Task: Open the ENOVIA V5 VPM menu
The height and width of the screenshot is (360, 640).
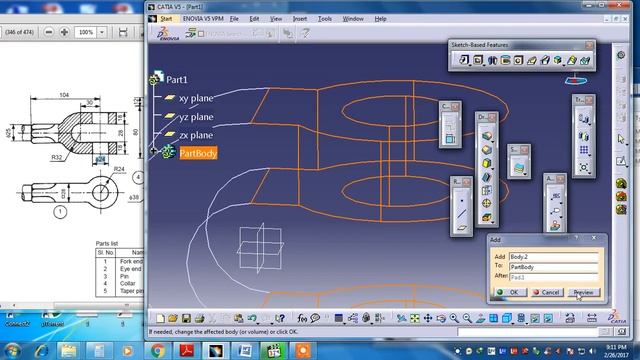Action: 203,19
